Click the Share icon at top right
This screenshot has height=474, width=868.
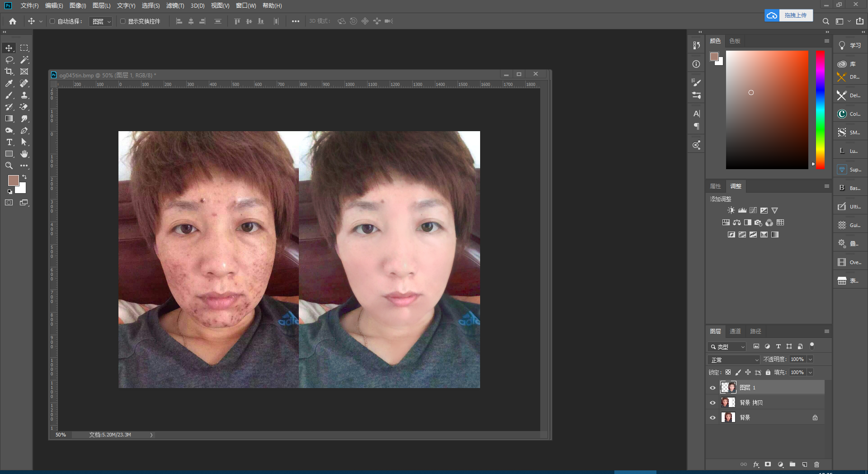[x=859, y=21]
